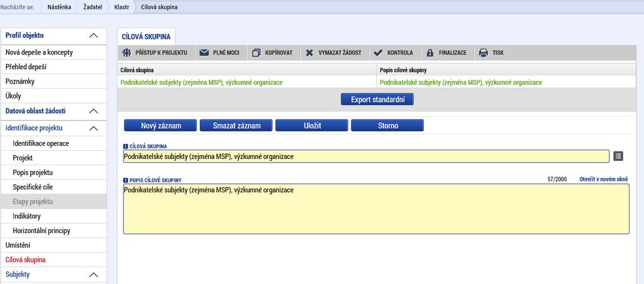The width and height of the screenshot is (644, 284).
Task: Open Horizontální principy in sidebar
Action: pyautogui.click(x=54, y=231)
